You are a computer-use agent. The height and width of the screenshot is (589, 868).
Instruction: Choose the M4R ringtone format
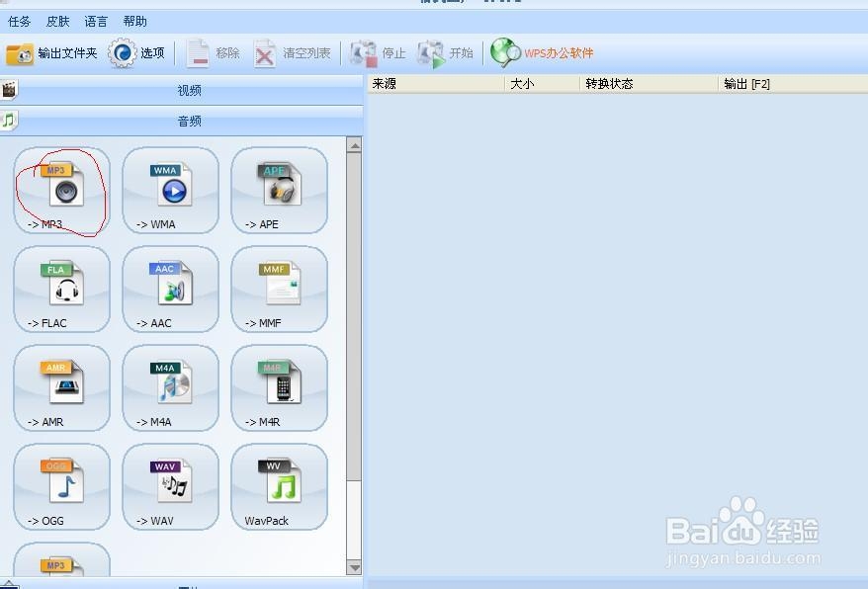(278, 387)
